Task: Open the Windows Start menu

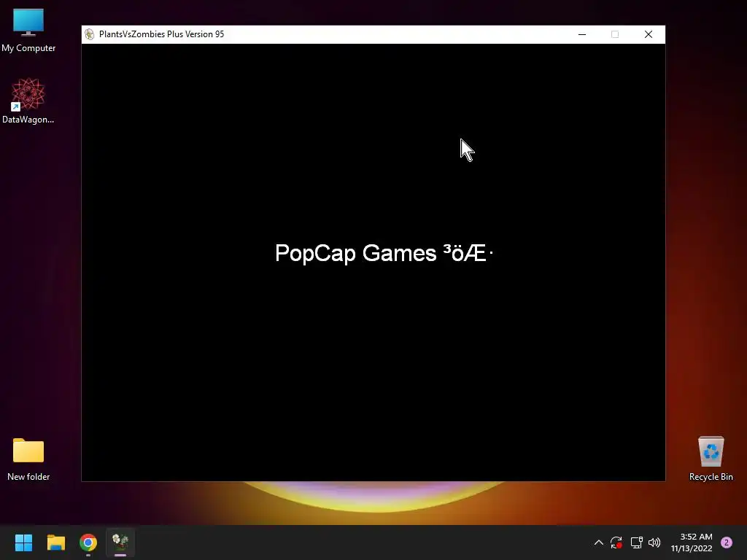Action: click(23, 542)
